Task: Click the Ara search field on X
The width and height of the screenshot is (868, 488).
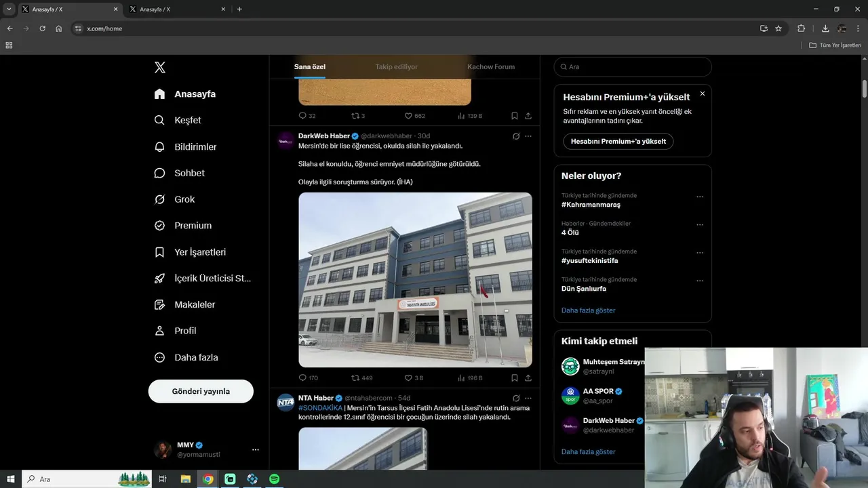Action: 633,66
